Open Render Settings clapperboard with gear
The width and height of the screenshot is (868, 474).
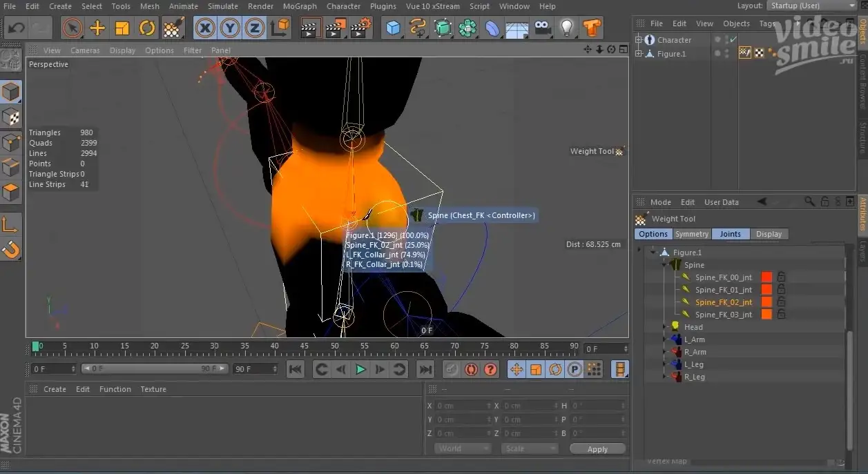[360, 28]
